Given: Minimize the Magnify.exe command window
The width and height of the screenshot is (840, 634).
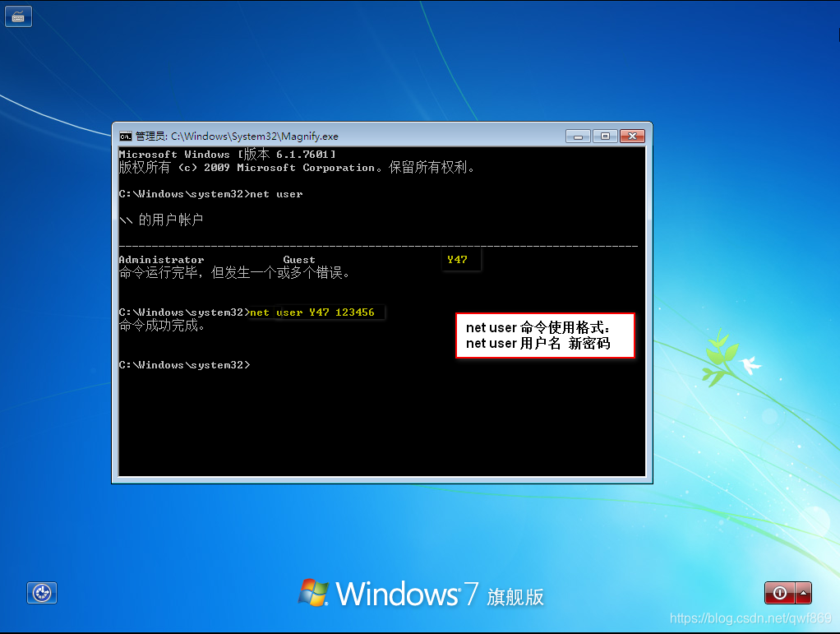Looking at the screenshot, I should [x=578, y=137].
